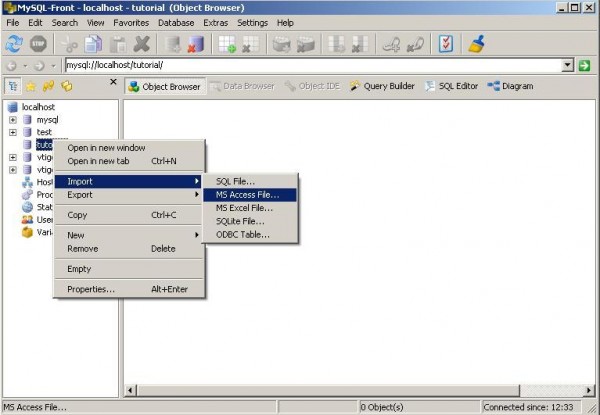Select Empty in the context menu

[x=128, y=269]
